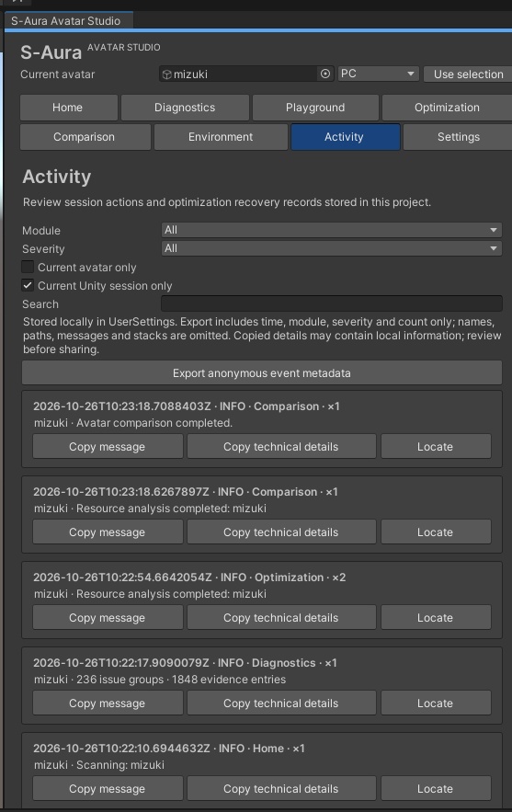Click text 'mizuki · Scanning: mizuki'

(99, 764)
